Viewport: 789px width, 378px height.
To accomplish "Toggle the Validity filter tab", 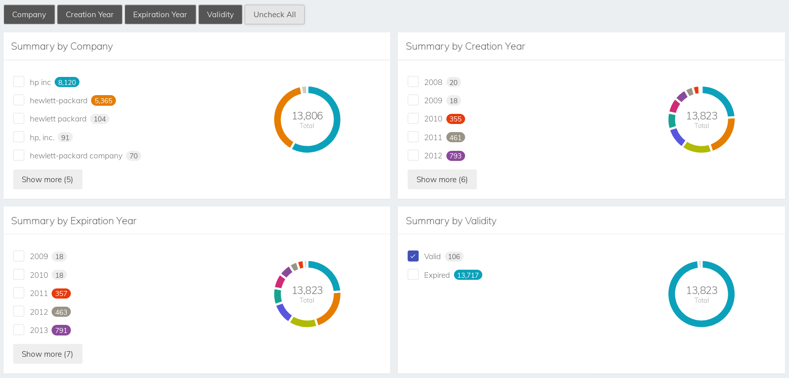I will coord(220,15).
